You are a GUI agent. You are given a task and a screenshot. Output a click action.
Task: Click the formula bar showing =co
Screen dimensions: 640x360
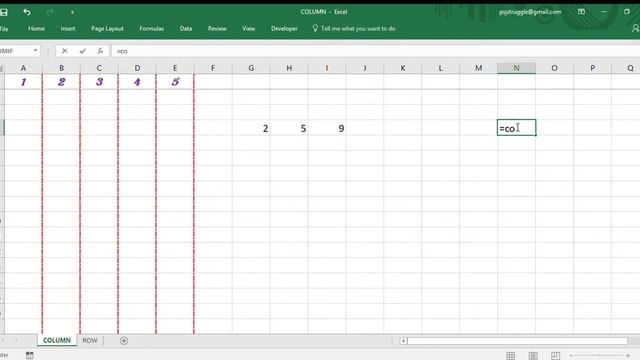click(376, 51)
